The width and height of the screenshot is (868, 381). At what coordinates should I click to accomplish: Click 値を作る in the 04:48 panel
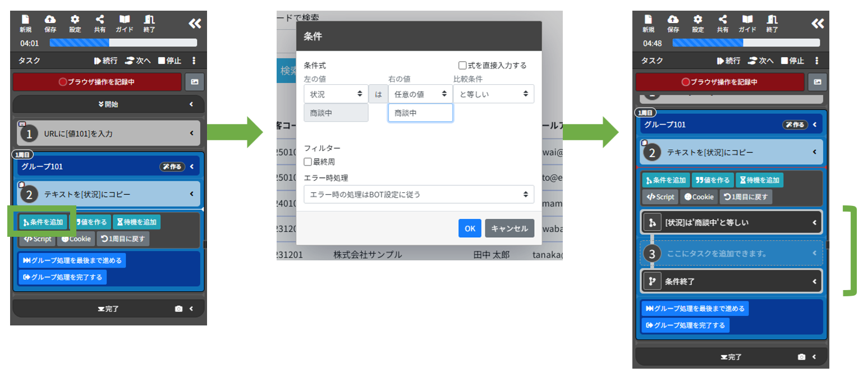pyautogui.click(x=713, y=180)
